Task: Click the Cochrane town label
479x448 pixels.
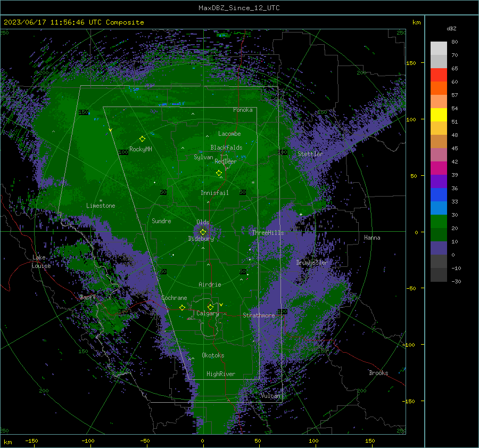Action: (x=174, y=298)
